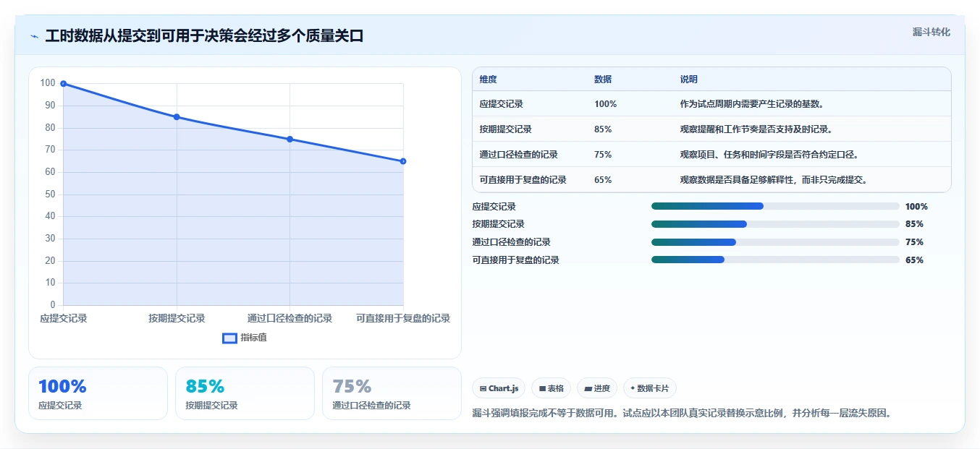Click the 表格 tag
Viewport: 980px width, 449px height.
pos(551,388)
